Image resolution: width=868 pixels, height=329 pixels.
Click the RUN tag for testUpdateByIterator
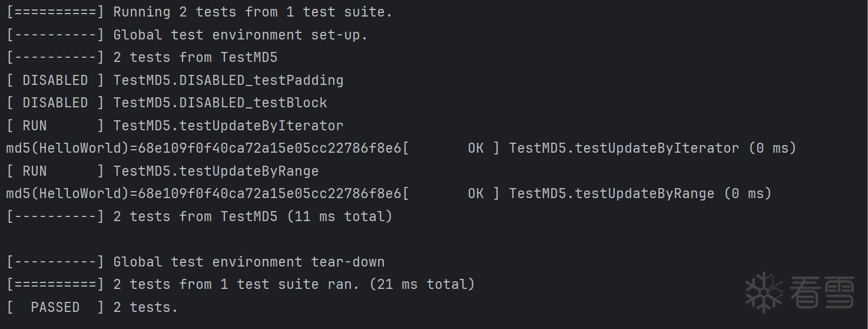coord(34,126)
